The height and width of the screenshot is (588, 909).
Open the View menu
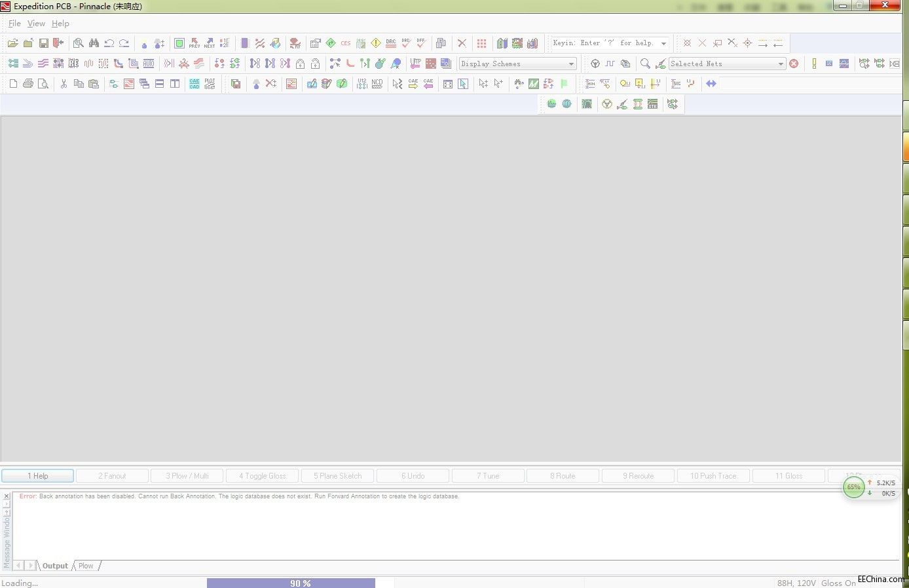tap(36, 24)
